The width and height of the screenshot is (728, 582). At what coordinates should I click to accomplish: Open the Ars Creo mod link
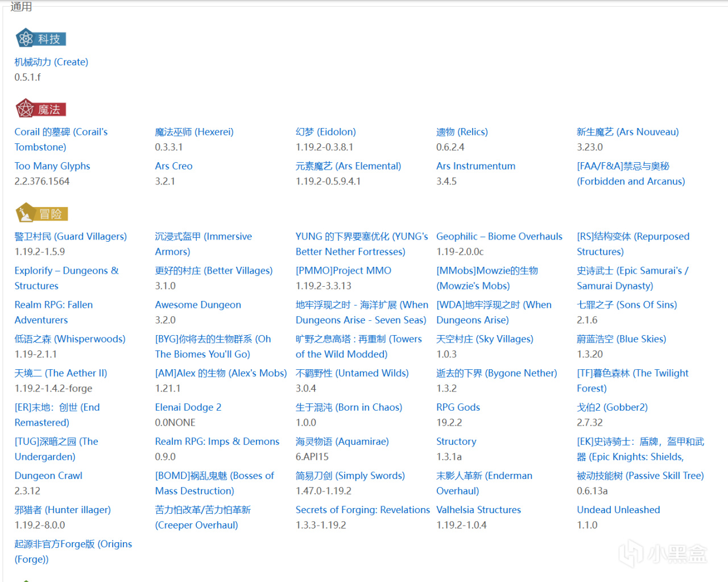[173, 166]
